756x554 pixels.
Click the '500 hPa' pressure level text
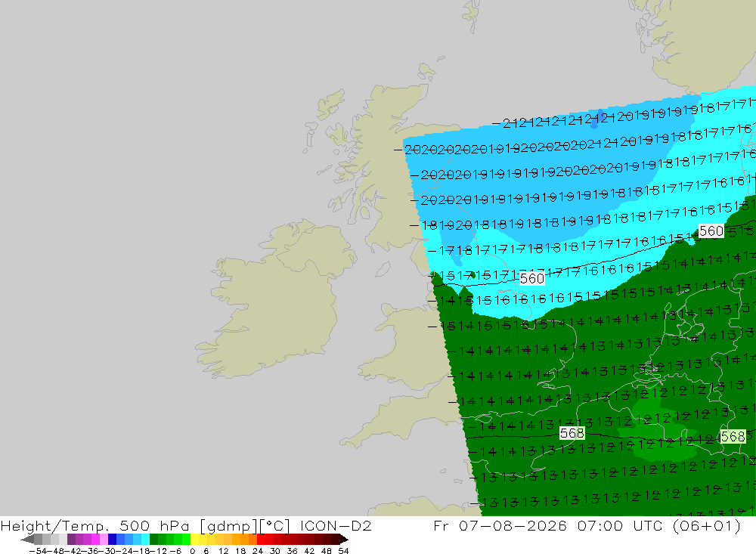tap(154, 525)
